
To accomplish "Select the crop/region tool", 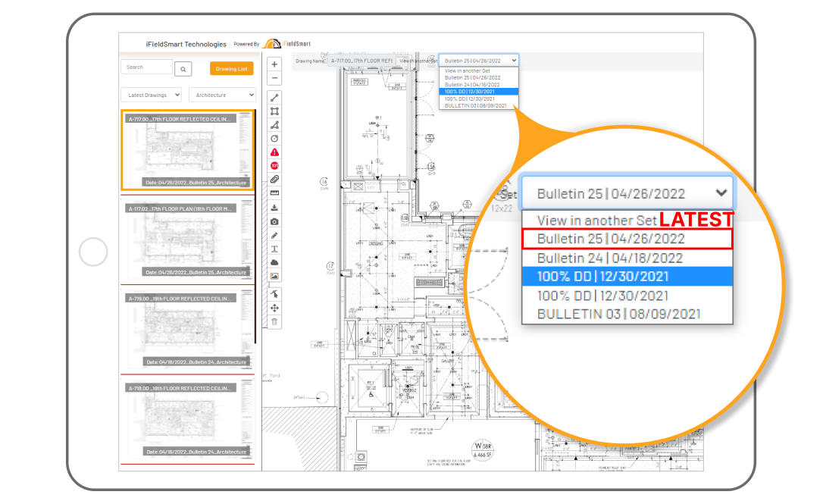I will (274, 110).
